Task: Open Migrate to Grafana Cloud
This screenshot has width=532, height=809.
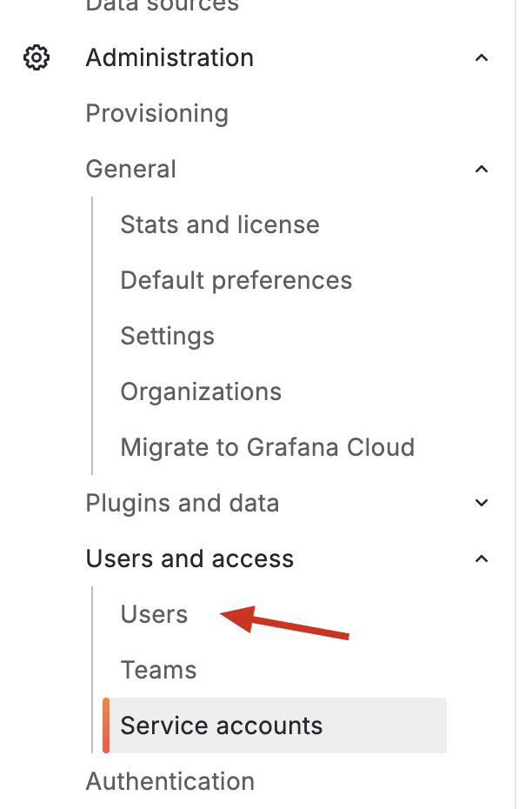Action: click(267, 447)
